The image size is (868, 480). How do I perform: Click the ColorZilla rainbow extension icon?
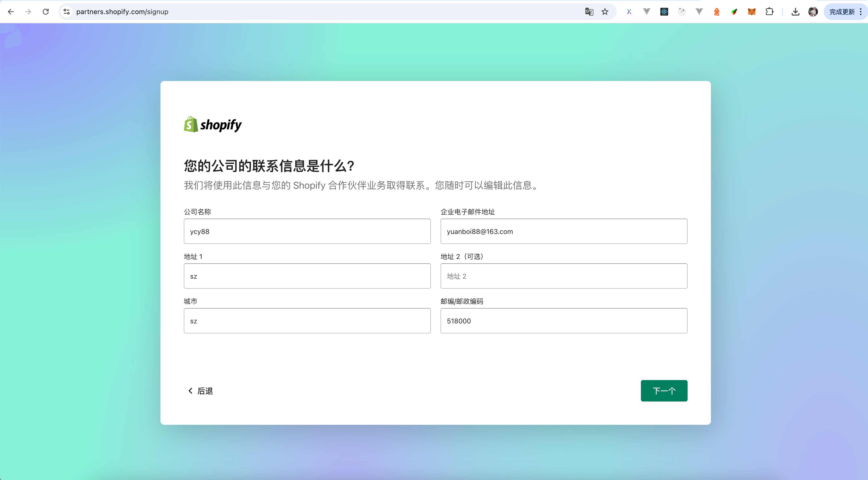tap(734, 12)
